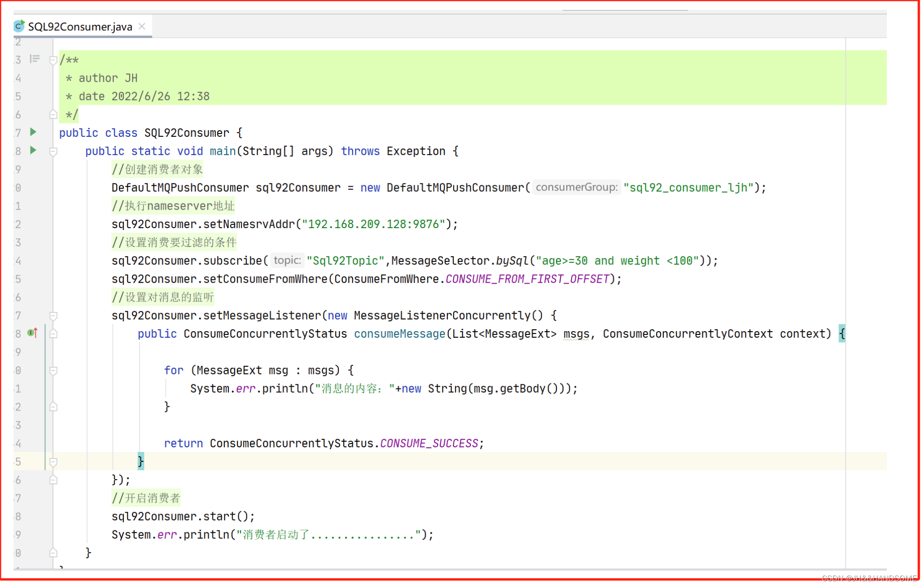The image size is (924, 586).
Task: Select the SQL92Consumer.java editor tab
Action: [x=80, y=26]
